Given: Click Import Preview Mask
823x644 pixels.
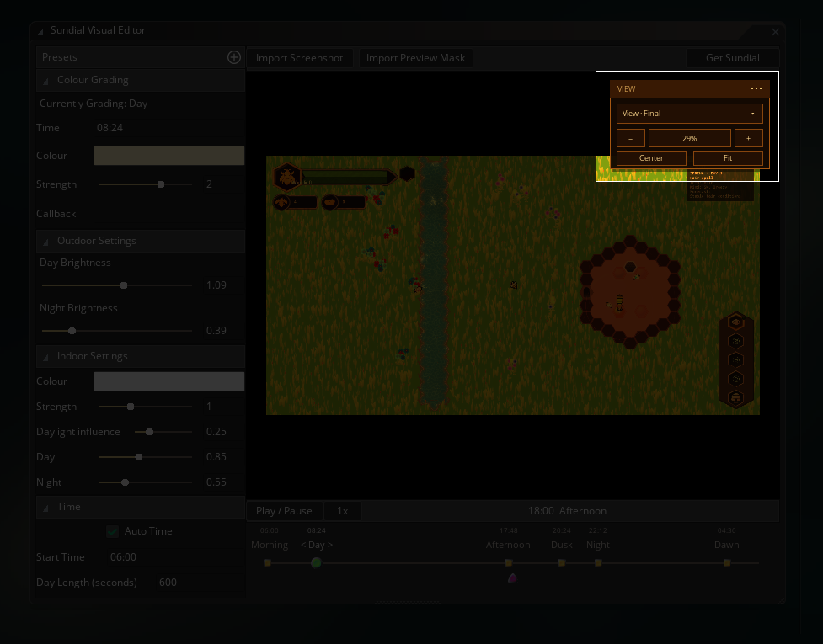Looking at the screenshot, I should pos(415,58).
